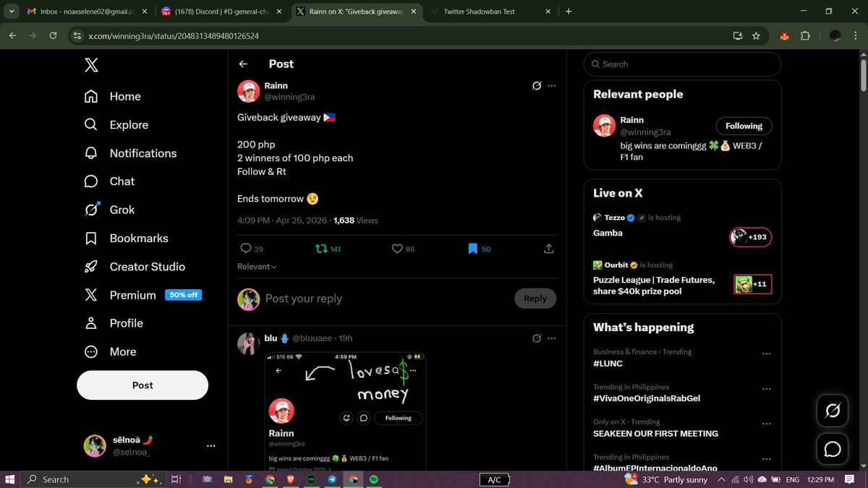Expand the Relevant replies sort dropdown
The height and width of the screenshot is (488, 868).
click(x=257, y=267)
